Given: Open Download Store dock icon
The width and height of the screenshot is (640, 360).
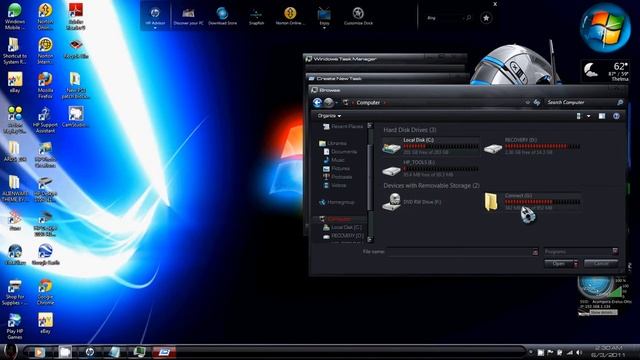Looking at the screenshot, I should (x=222, y=16).
